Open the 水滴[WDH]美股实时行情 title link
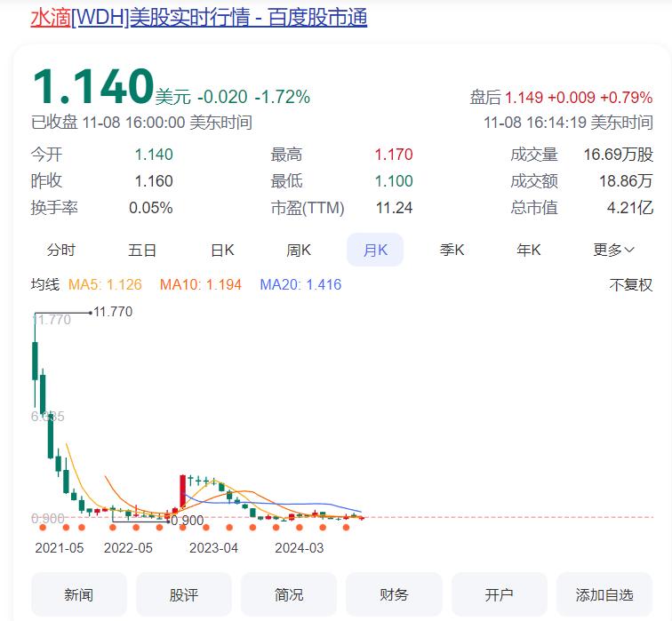This screenshot has height=621, width=672. tap(199, 18)
